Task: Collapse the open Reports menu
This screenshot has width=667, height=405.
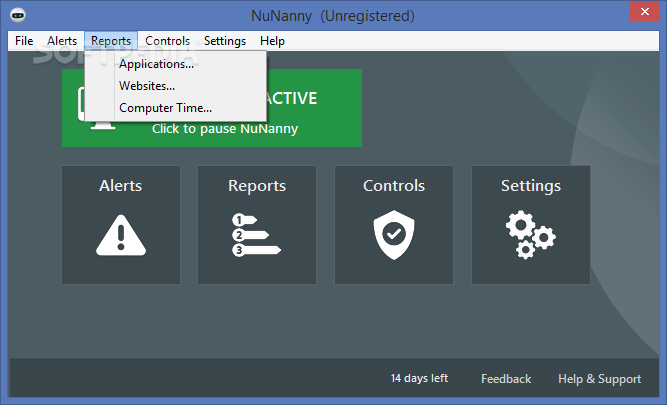Action: (111, 41)
